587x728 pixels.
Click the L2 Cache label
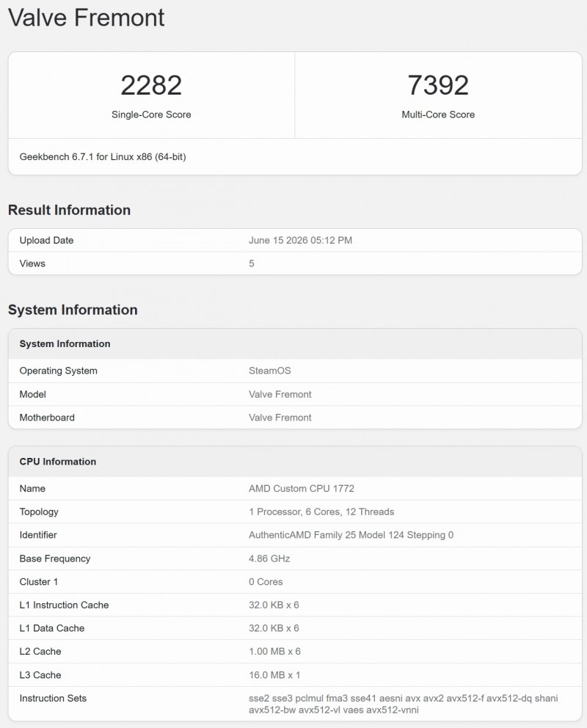click(x=40, y=652)
